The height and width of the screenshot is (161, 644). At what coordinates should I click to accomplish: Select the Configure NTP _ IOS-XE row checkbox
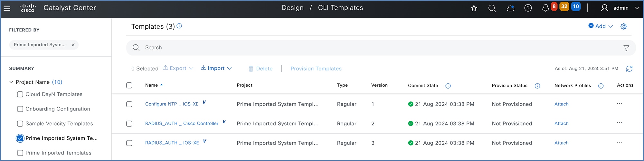click(129, 104)
